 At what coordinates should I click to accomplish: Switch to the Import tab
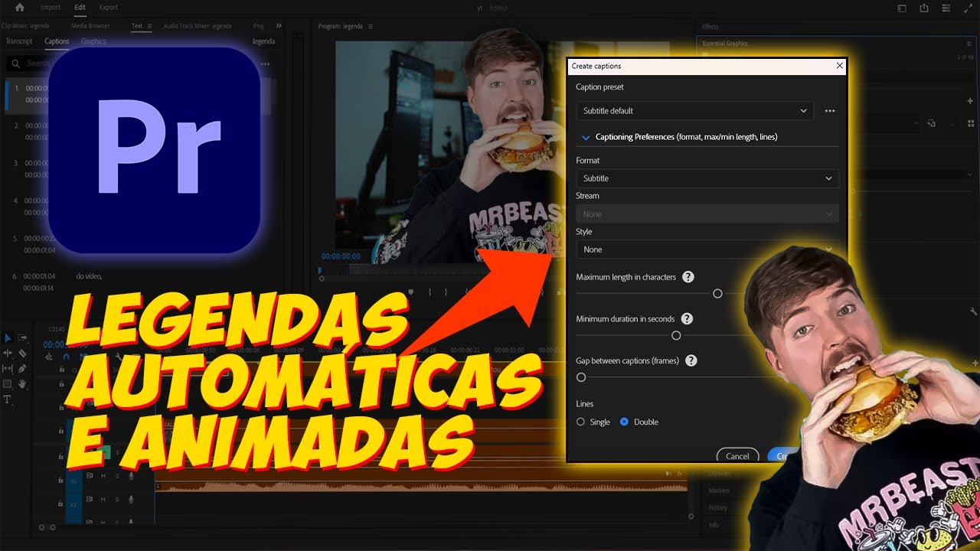(x=51, y=8)
